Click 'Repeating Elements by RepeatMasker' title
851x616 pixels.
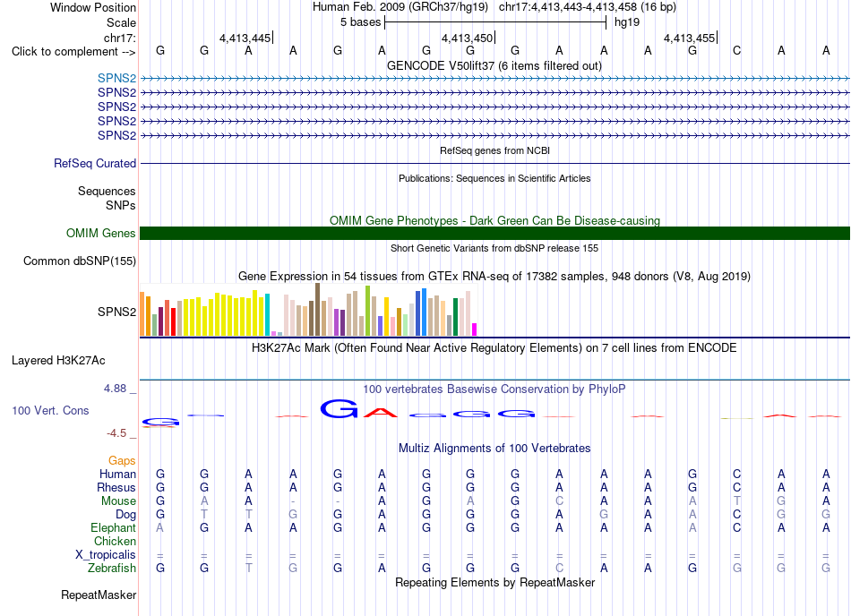[x=494, y=582]
